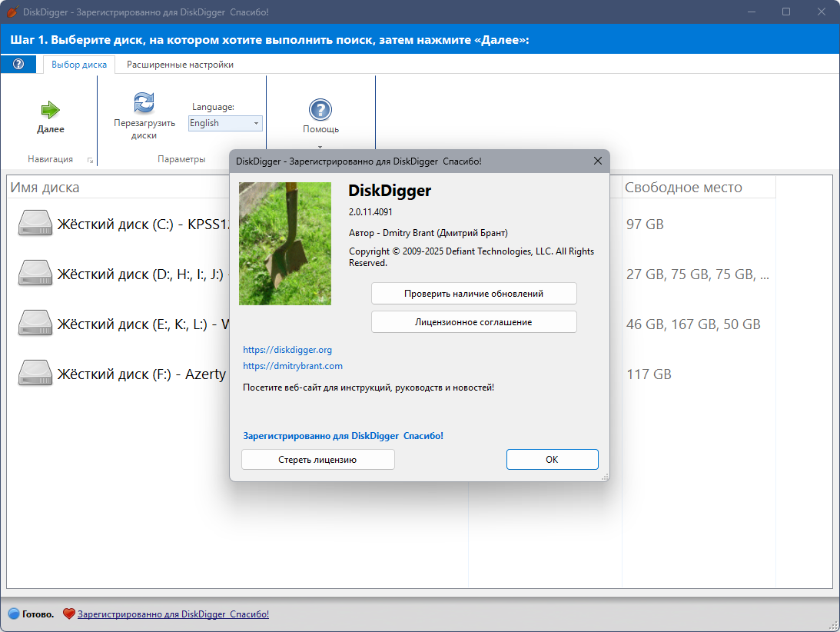Click the Далее label text
The height and width of the screenshot is (632, 840).
pyautogui.click(x=51, y=129)
